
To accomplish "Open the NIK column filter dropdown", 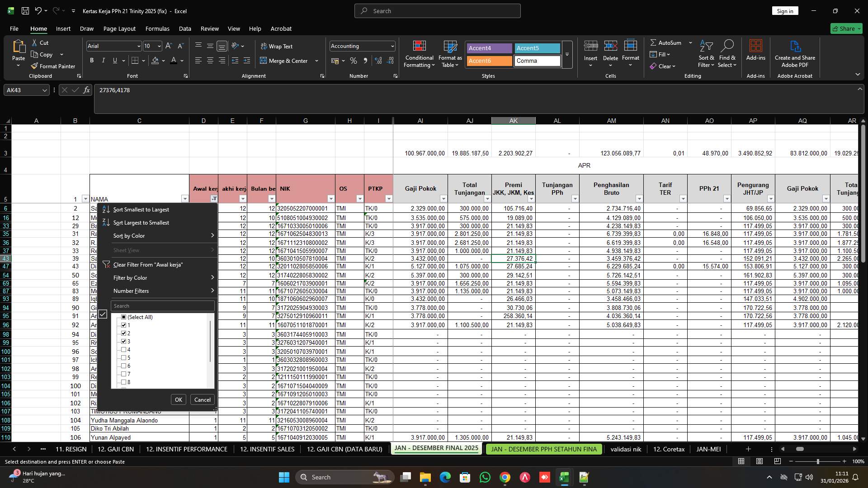I will (x=331, y=198).
